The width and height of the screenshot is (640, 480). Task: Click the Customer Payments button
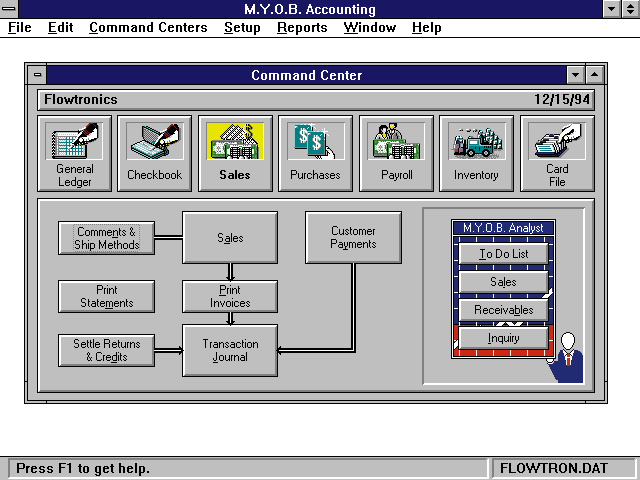pos(353,237)
